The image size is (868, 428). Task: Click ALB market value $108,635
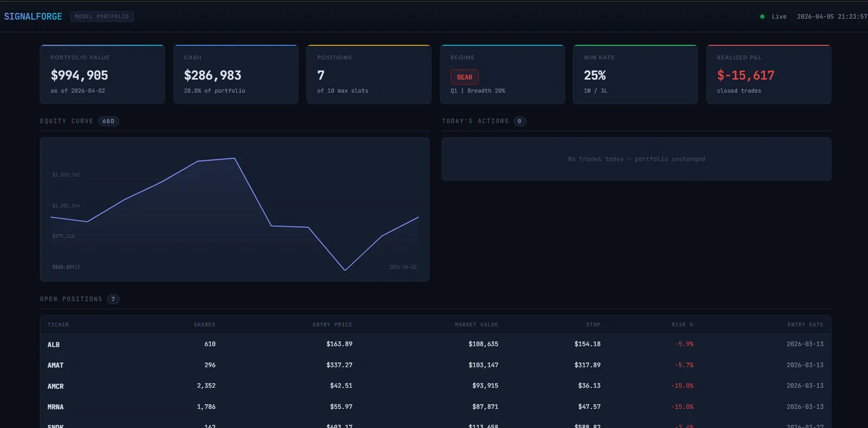coord(483,344)
